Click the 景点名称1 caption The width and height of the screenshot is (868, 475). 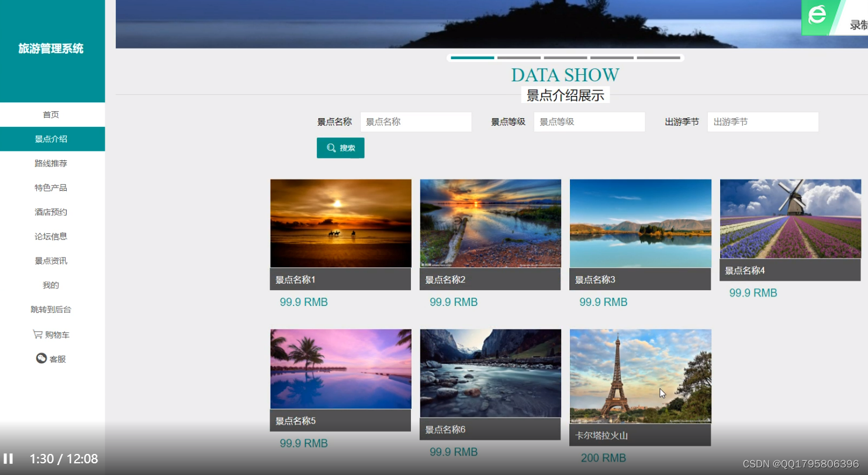coord(341,280)
